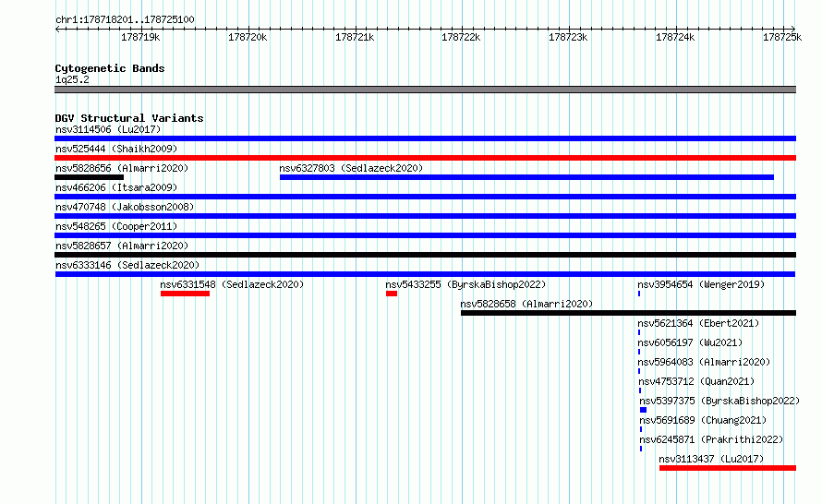Click the blue bar for nsv3114506
The width and height of the screenshot is (822, 504).
pos(425,138)
